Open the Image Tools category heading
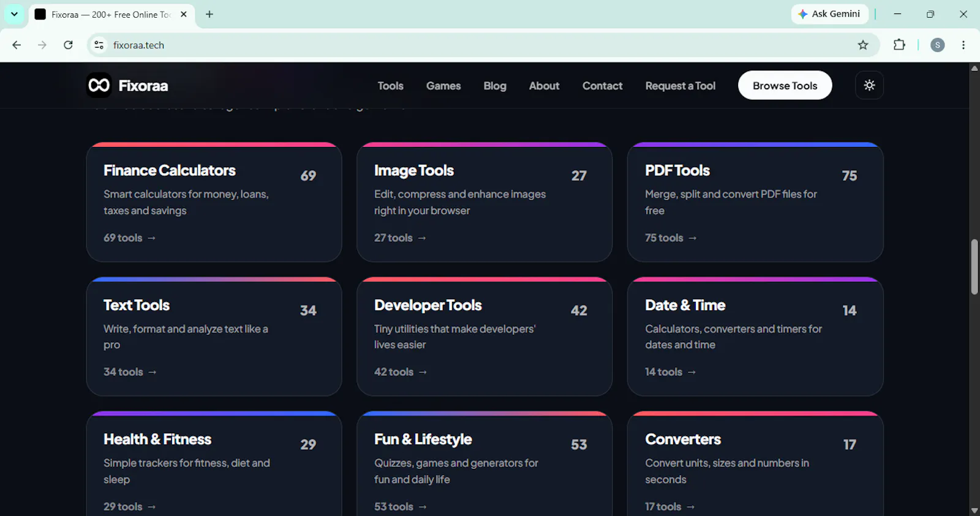980x516 pixels. [x=414, y=170]
